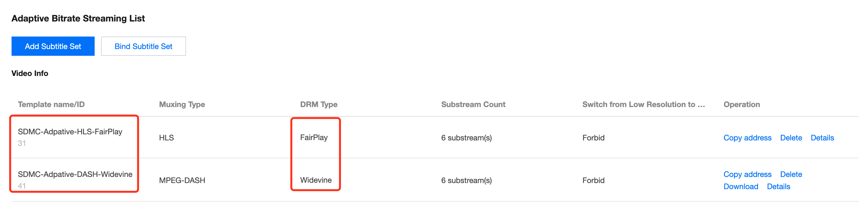The width and height of the screenshot is (868, 209).
Task: Download the MPEG-DASH Widevine stream
Action: coord(741,187)
